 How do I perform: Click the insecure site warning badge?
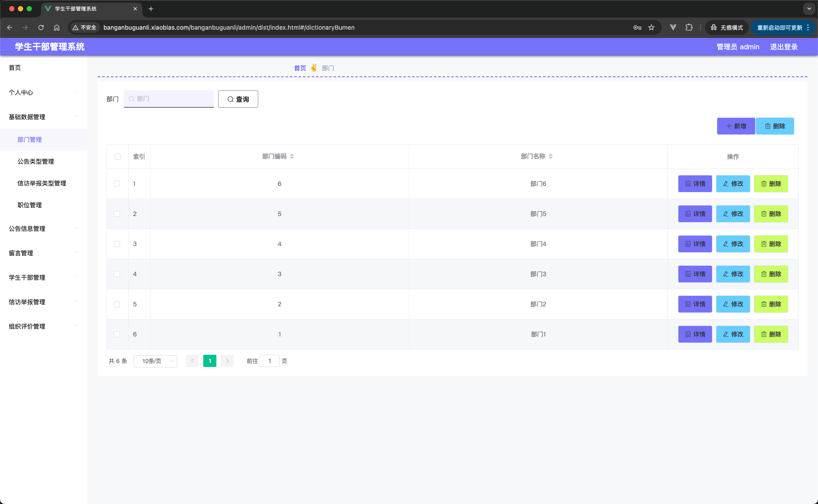pos(84,27)
